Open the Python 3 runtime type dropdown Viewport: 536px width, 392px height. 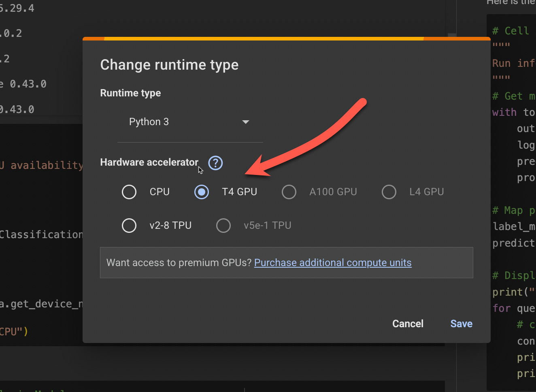tap(190, 122)
